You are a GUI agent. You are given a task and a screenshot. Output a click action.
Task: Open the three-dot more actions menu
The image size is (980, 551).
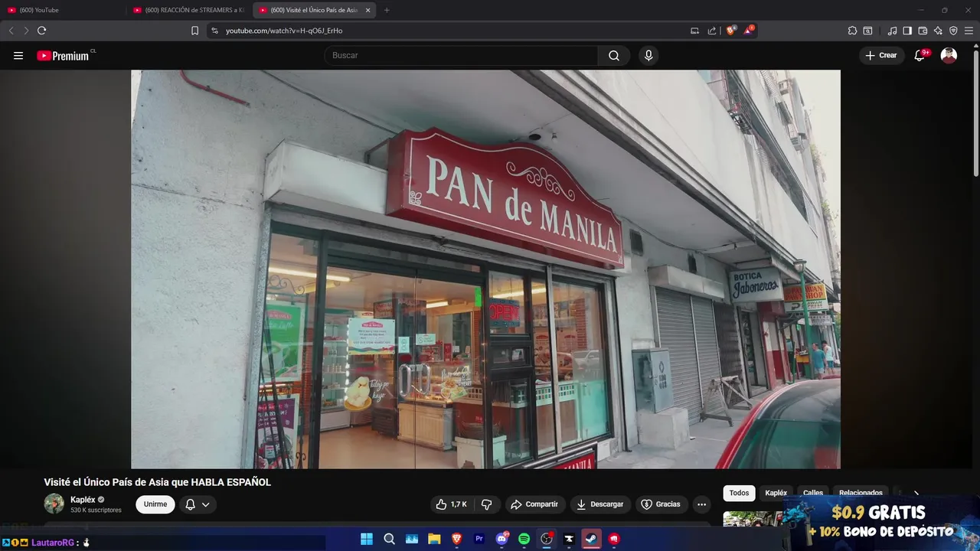pyautogui.click(x=701, y=504)
